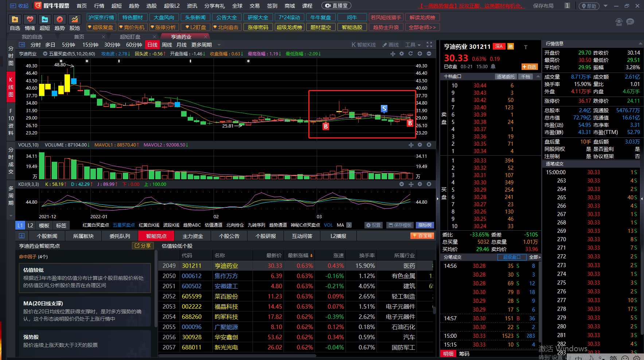Click the blue S sell marker on chart
Image resolution: width=644 pixels, height=360 pixels.
(x=384, y=109)
